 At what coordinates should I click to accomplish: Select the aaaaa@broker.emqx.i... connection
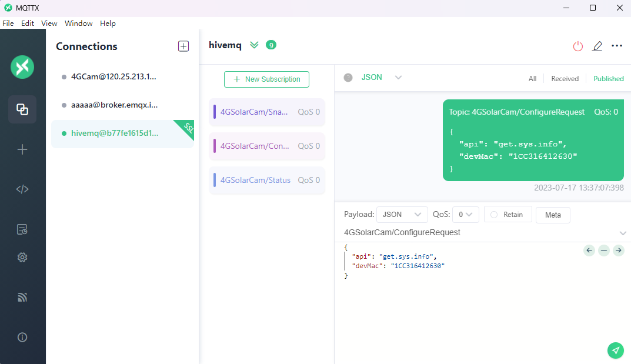tap(122, 105)
